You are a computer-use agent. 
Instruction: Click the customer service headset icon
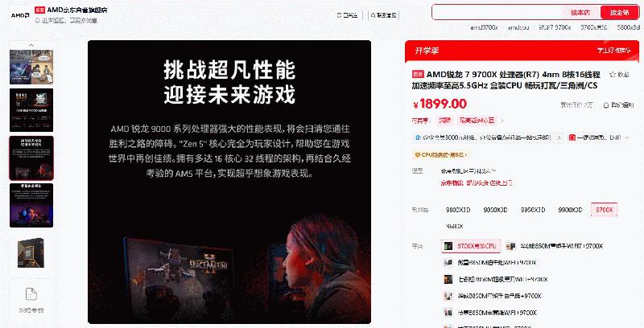(373, 15)
